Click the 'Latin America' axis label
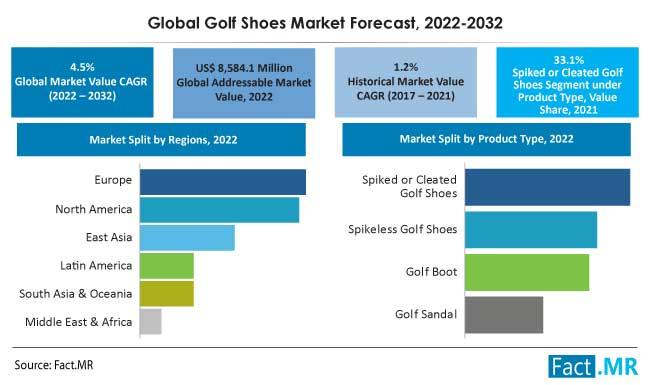This screenshot has width=650, height=385. pos(96,265)
